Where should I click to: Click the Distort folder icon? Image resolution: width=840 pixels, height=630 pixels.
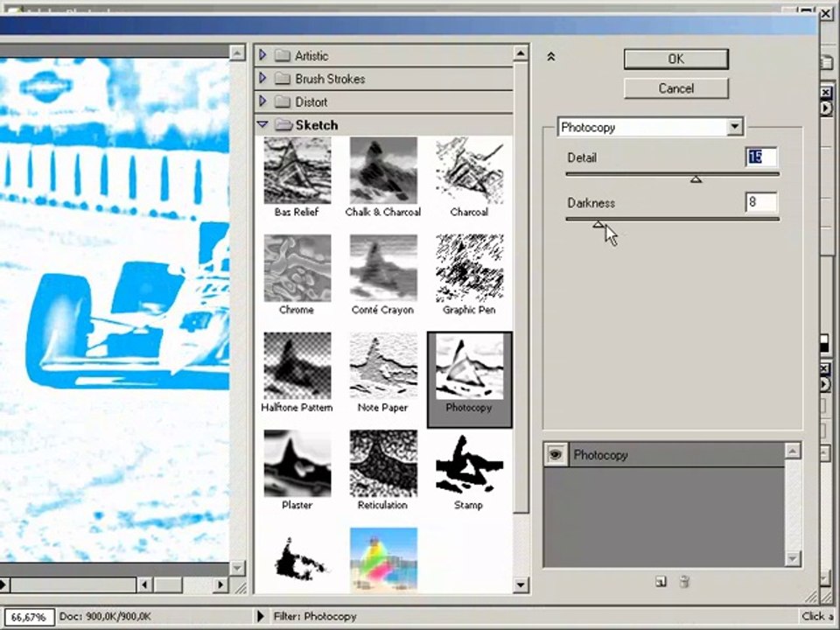[x=283, y=101]
